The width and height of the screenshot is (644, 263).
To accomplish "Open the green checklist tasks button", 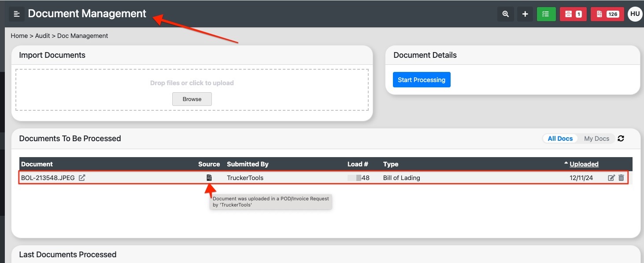I will coord(546,14).
